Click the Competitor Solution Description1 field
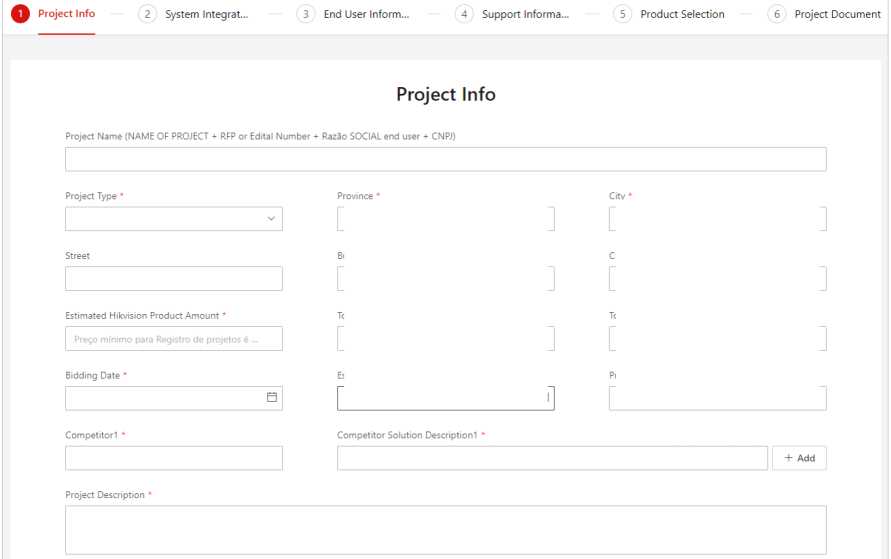Viewport: 891px width, 559px height. point(551,458)
